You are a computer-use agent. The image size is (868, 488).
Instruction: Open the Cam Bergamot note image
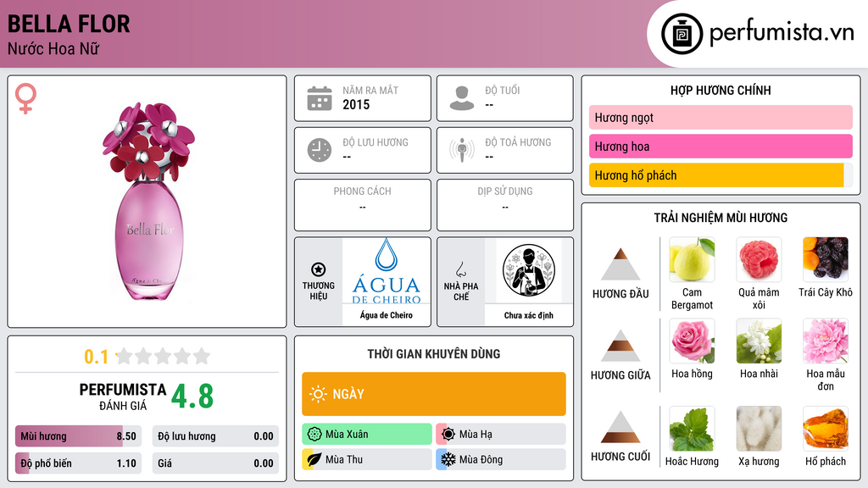692,259
